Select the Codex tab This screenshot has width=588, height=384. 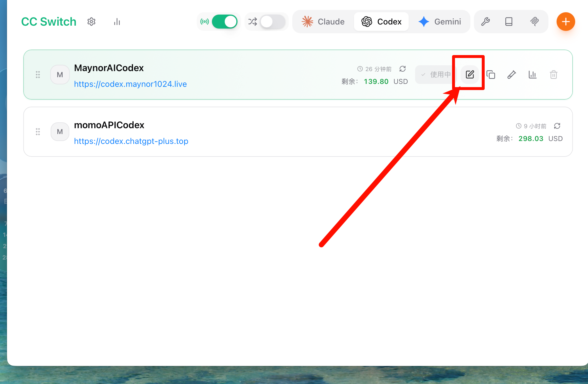[381, 22]
